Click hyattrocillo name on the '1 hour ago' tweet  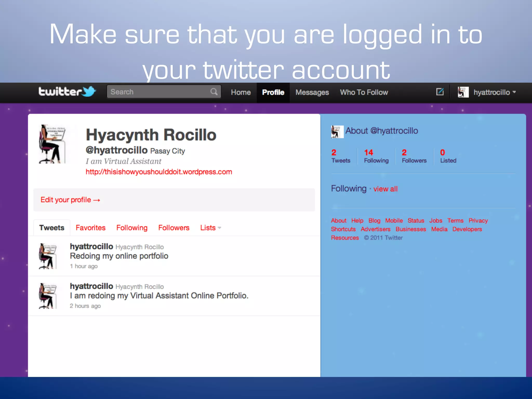coord(91,246)
